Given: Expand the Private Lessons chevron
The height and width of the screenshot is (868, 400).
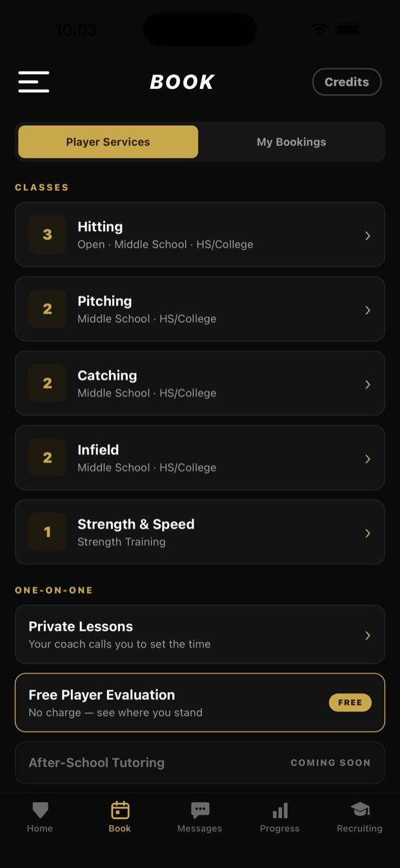Looking at the screenshot, I should [x=368, y=635].
